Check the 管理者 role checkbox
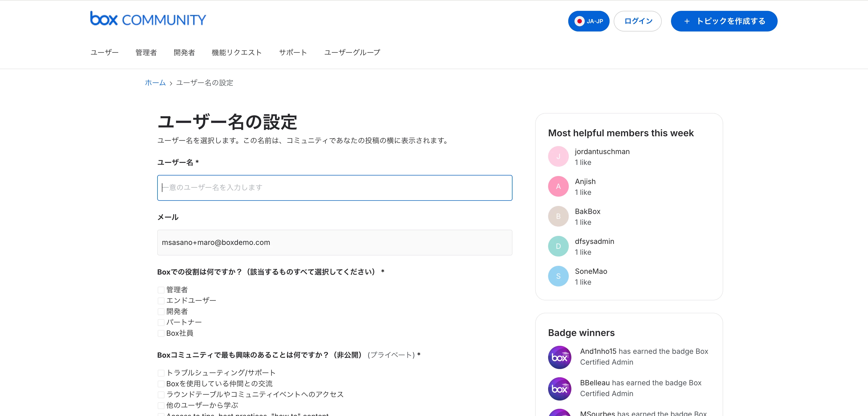Image resolution: width=868 pixels, height=416 pixels. [x=161, y=290]
